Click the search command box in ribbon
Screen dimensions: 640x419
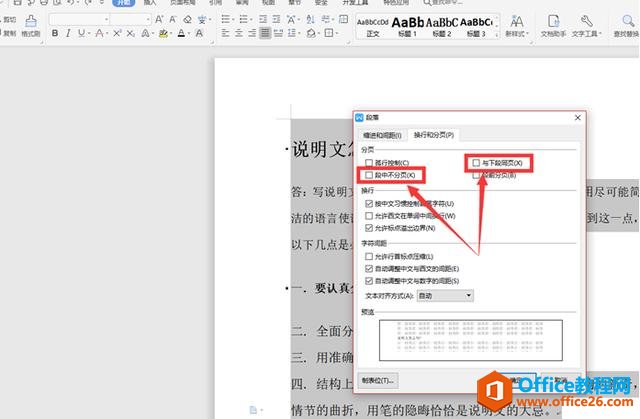(445, 2)
